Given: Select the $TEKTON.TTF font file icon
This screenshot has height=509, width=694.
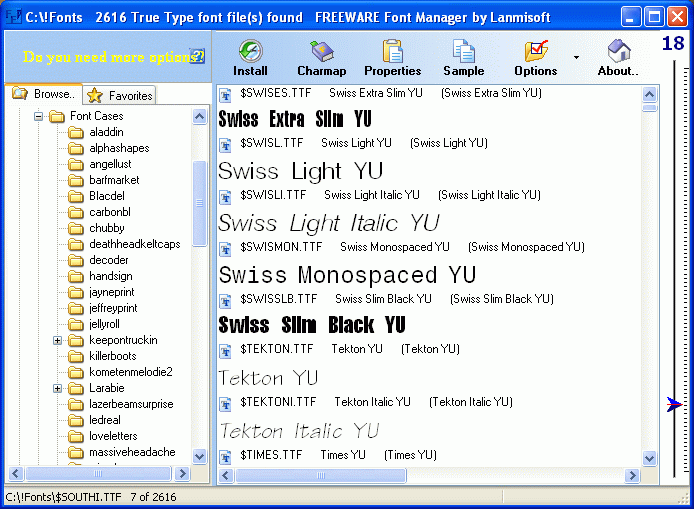Looking at the screenshot, I should [x=226, y=349].
